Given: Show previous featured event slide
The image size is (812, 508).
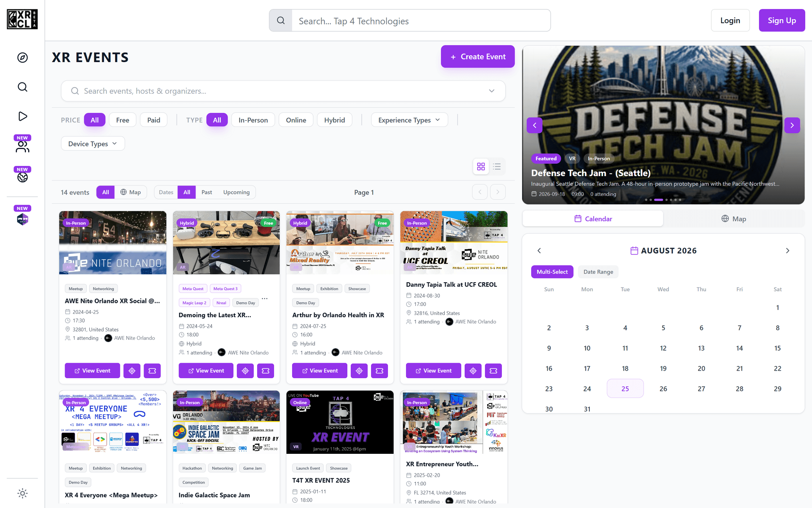Looking at the screenshot, I should pyautogui.click(x=535, y=125).
